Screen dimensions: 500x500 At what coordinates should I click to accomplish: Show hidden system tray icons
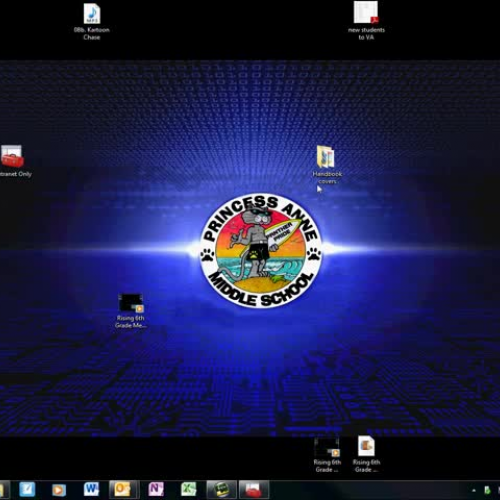pyautogui.click(x=474, y=490)
